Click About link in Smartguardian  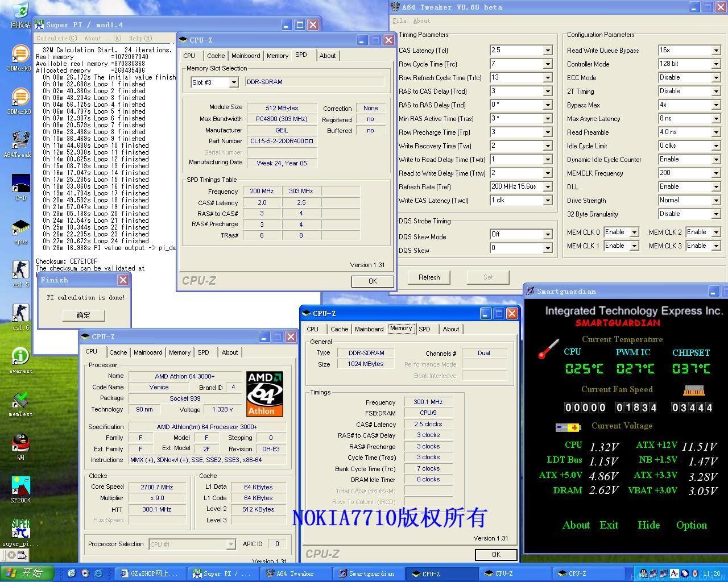tap(576, 525)
